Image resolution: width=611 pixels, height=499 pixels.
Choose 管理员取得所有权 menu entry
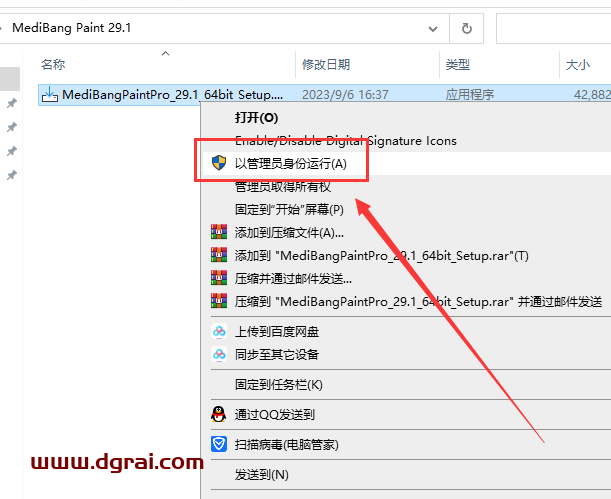pos(406,187)
